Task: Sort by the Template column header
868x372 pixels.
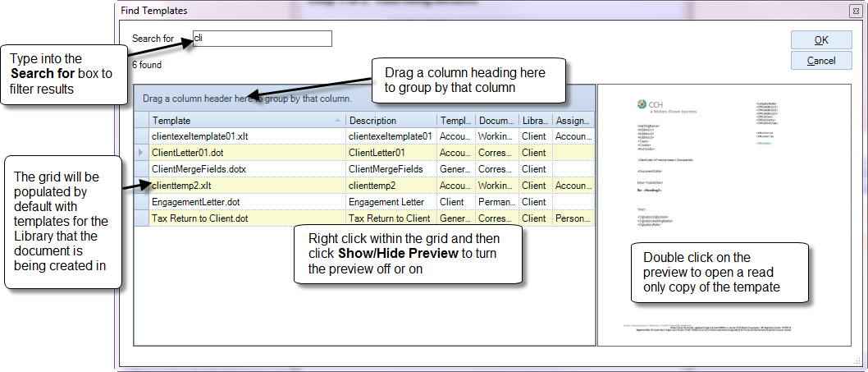Action: pyautogui.click(x=248, y=120)
